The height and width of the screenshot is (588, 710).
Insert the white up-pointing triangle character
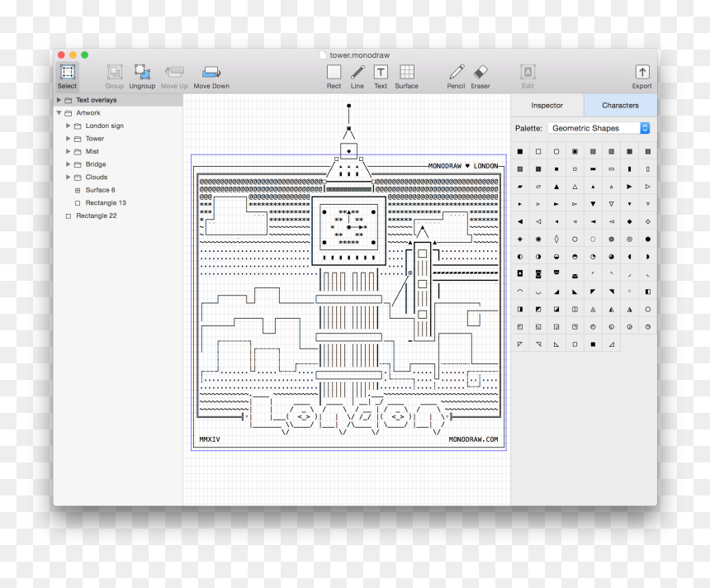[x=575, y=187]
